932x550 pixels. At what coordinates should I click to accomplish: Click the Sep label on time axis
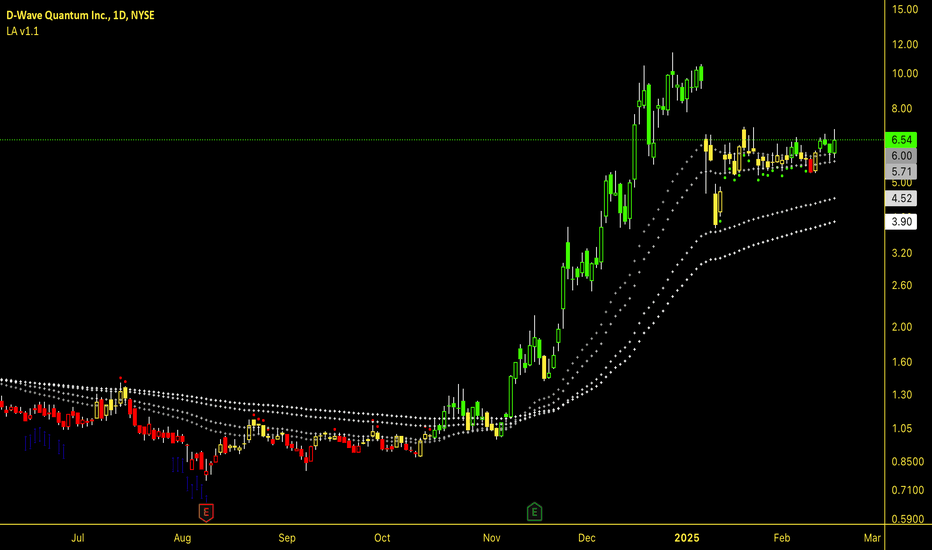(x=286, y=538)
